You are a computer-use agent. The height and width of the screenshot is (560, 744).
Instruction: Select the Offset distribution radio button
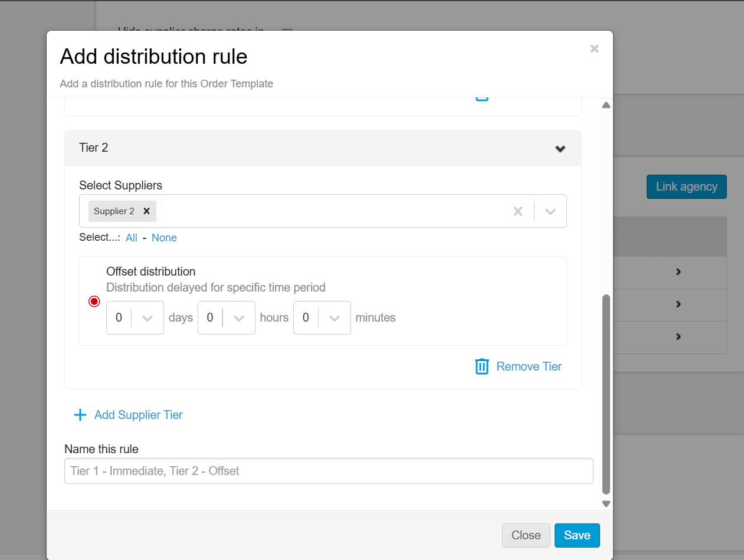pyautogui.click(x=94, y=302)
